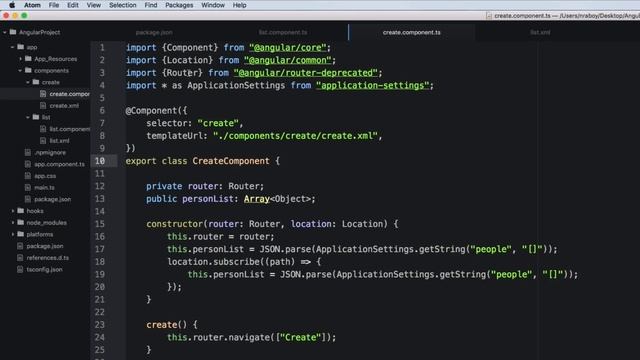The height and width of the screenshot is (360, 640).
Task: Click the file icon next to create.xml
Action: click(43, 105)
